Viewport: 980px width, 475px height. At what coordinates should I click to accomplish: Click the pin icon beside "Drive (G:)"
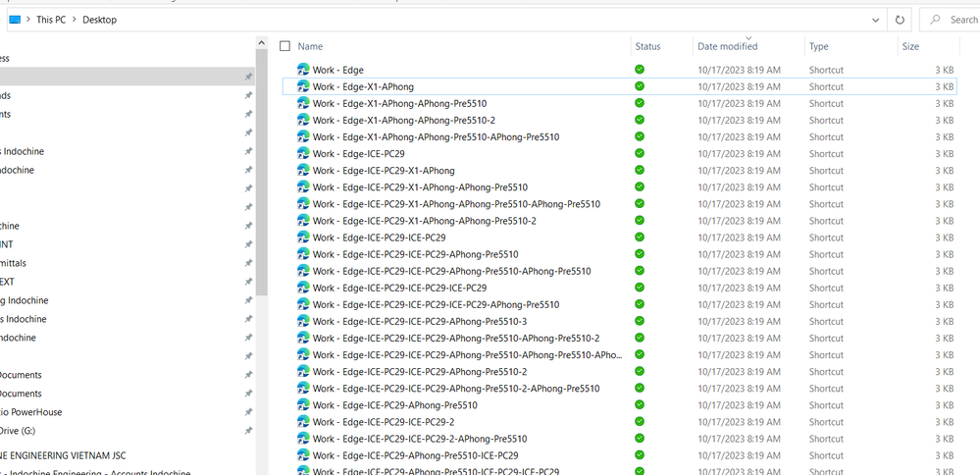tap(248, 431)
